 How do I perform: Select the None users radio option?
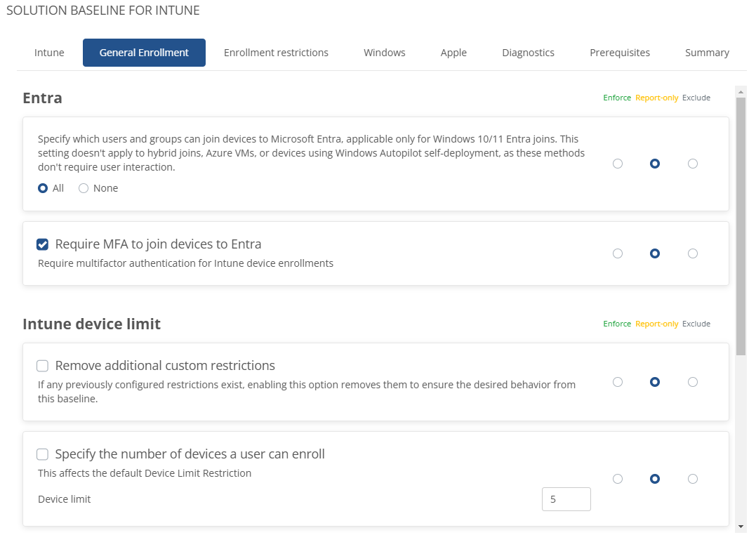84,188
